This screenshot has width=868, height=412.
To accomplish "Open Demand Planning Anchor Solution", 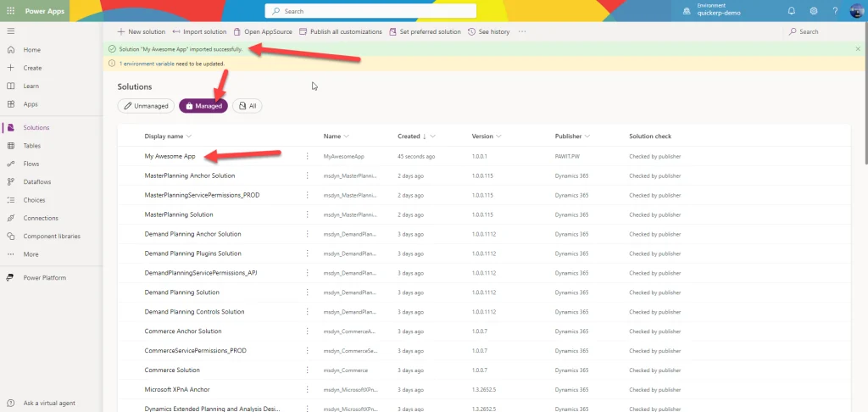I will (192, 234).
